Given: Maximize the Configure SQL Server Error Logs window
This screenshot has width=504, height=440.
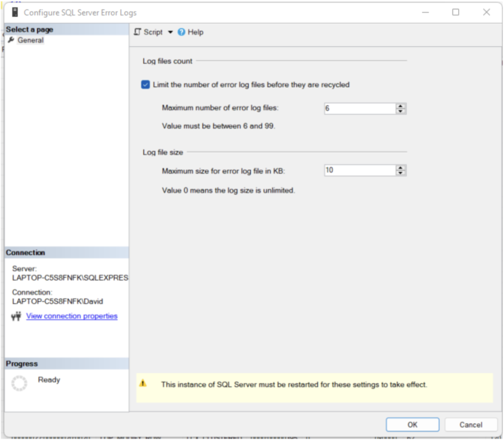Looking at the screenshot, I should 456,12.
